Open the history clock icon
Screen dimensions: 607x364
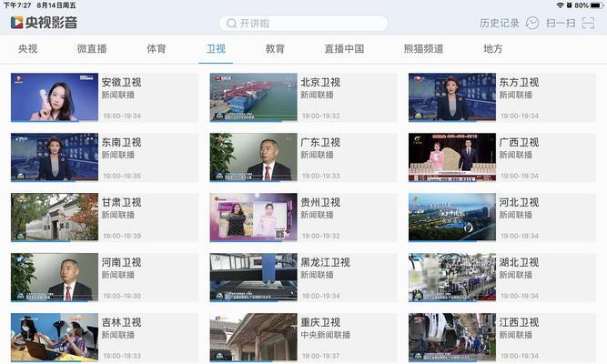[532, 24]
